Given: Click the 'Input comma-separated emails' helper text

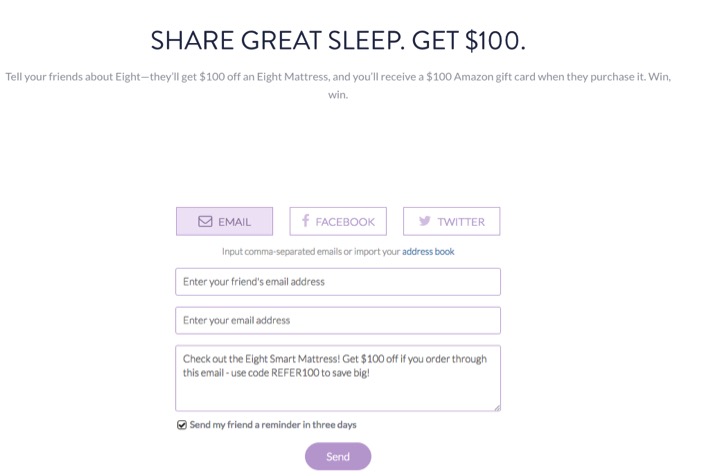Looking at the screenshot, I should pyautogui.click(x=311, y=252).
